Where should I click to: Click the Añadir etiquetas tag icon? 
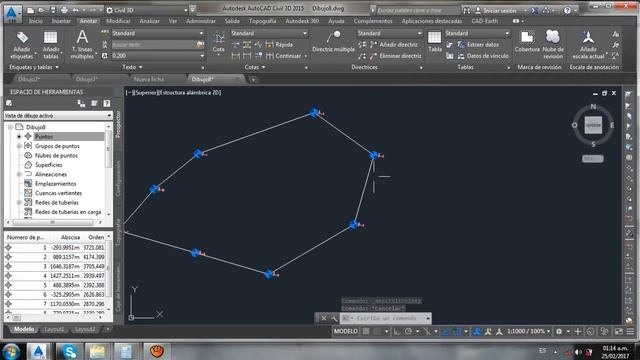[x=22, y=38]
